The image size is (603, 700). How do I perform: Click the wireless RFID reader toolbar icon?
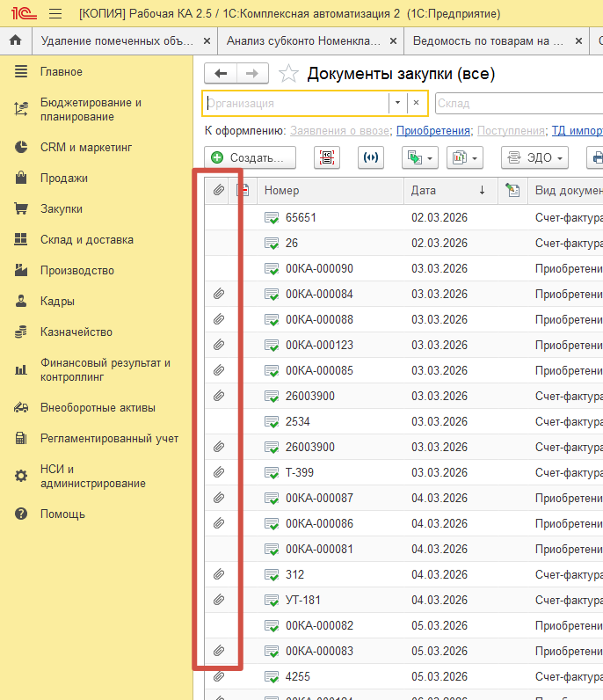coord(372,158)
